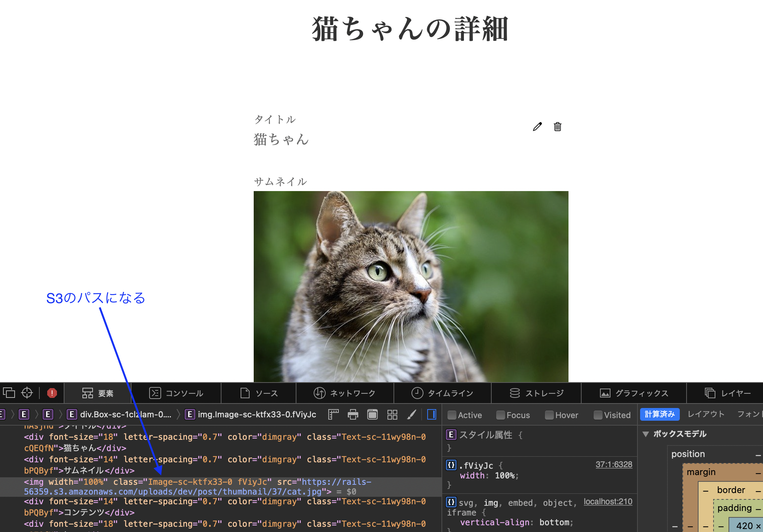Toggle the rulers icon in breadcrumb bar
The image size is (763, 532).
pyautogui.click(x=333, y=414)
